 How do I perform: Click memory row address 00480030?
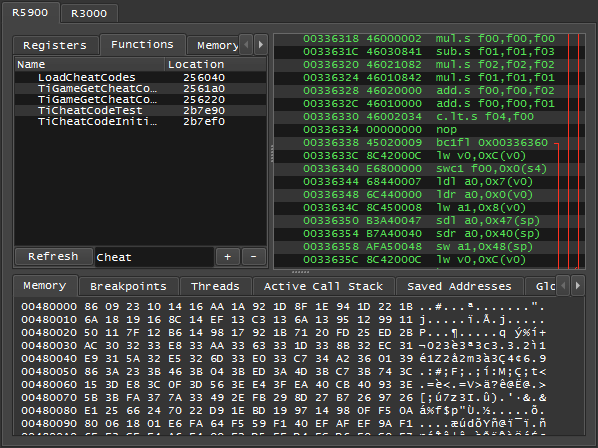[x=49, y=345]
